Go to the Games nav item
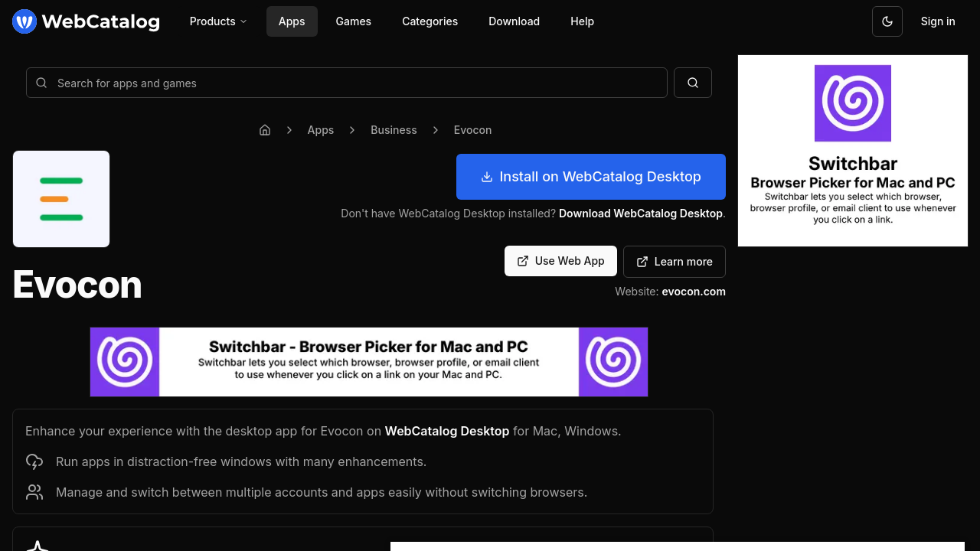Image resolution: width=980 pixels, height=551 pixels. pyautogui.click(x=354, y=21)
